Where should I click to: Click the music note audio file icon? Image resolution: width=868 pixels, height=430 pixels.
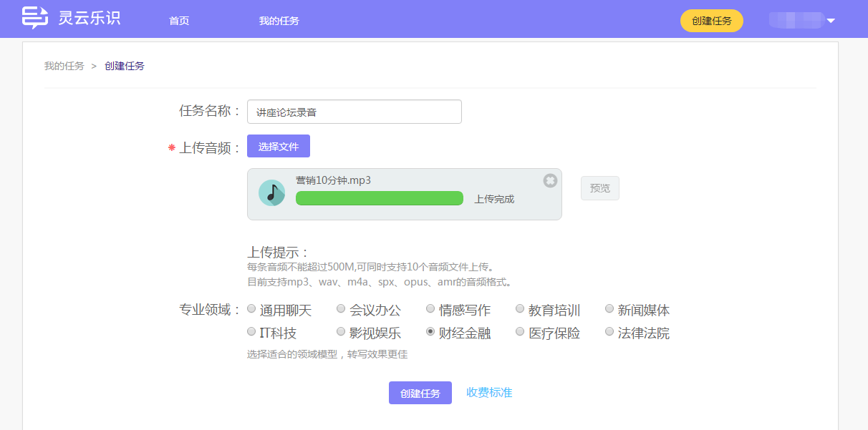coord(271,193)
